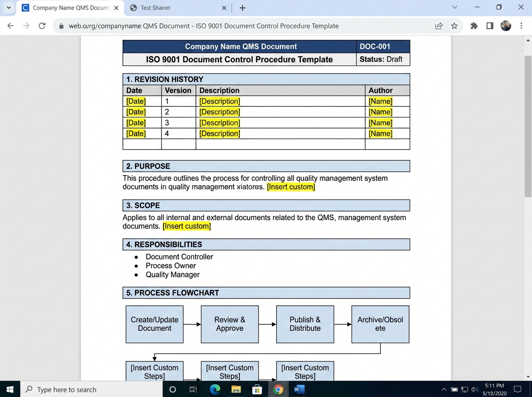Open Word from the taskbar
This screenshot has height=397, width=532.
[x=299, y=389]
